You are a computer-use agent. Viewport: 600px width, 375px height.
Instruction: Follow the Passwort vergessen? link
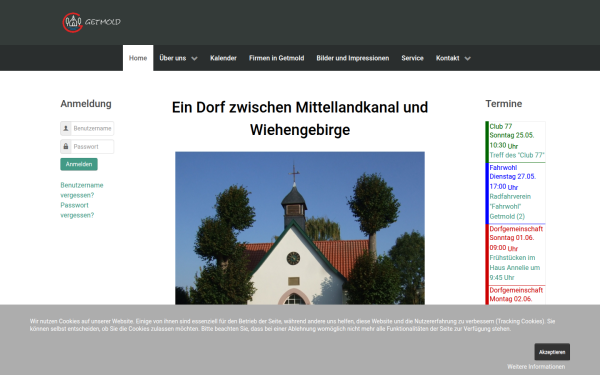click(77, 210)
